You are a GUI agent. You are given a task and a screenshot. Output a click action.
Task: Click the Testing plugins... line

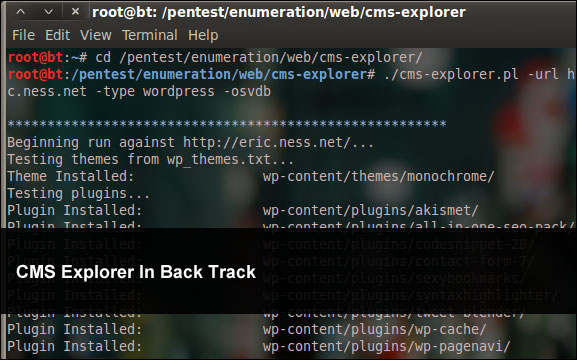tap(78, 194)
